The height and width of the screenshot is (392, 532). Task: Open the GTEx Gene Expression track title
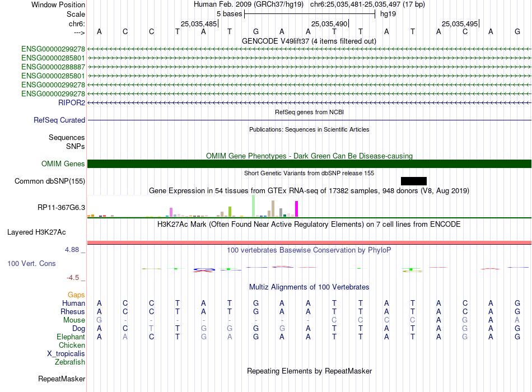click(309, 191)
